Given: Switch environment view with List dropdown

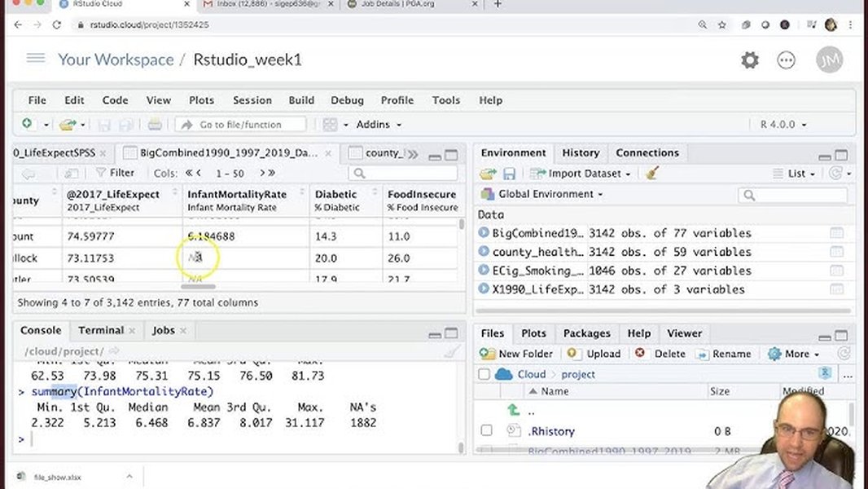Looking at the screenshot, I should [795, 174].
